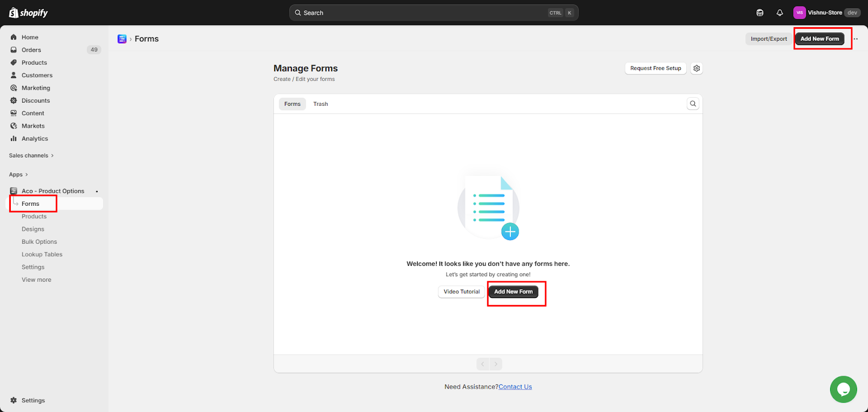Viewport: 868px width, 412px height.
Task: Follow the Contact Us link
Action: [x=515, y=387]
